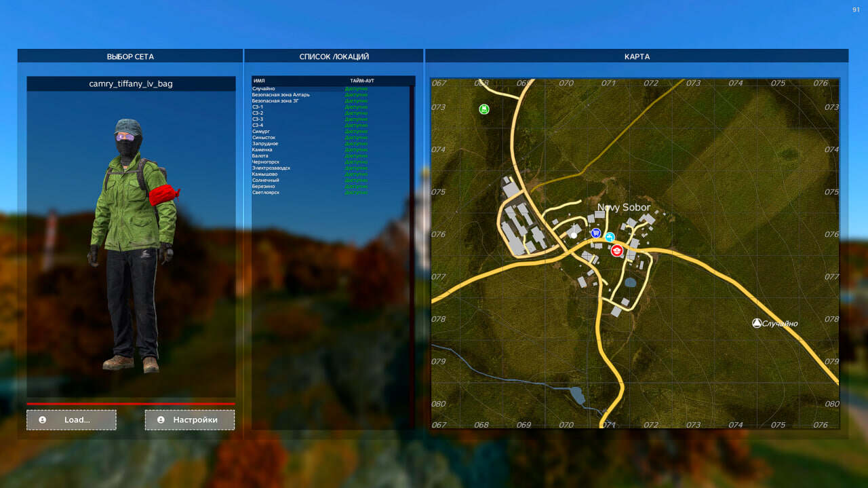Select Электрозаводск in the locations list
Image resolution: width=868 pixels, height=488 pixels.
[x=331, y=168]
